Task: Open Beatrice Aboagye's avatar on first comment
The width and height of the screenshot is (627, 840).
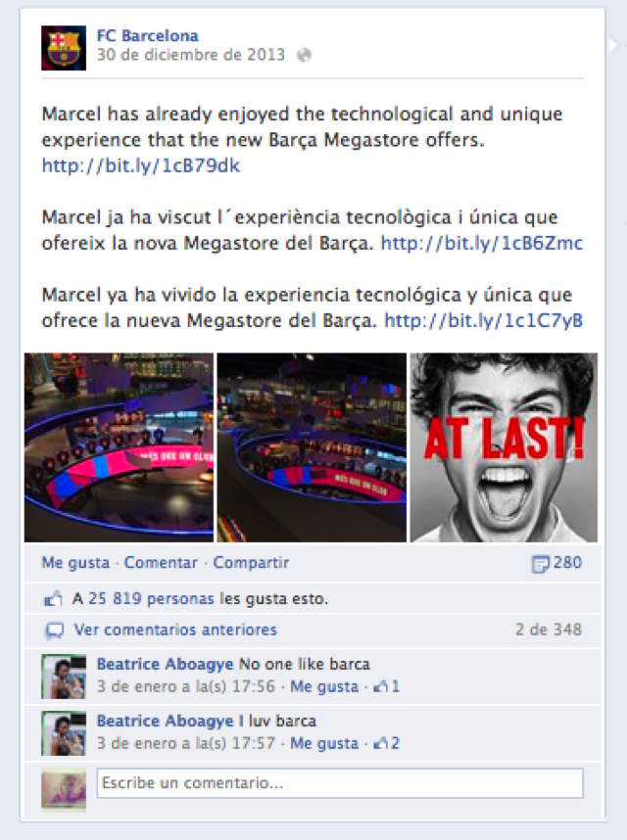Action: [x=64, y=677]
